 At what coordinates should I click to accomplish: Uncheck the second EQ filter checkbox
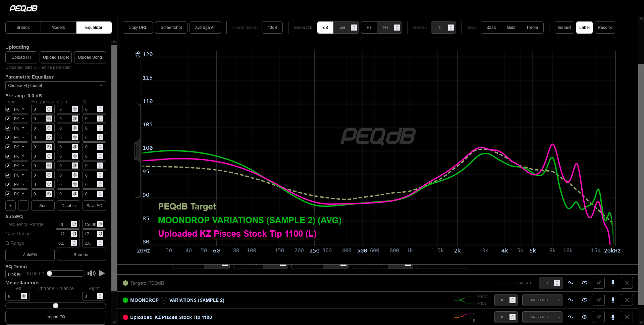tap(8, 119)
